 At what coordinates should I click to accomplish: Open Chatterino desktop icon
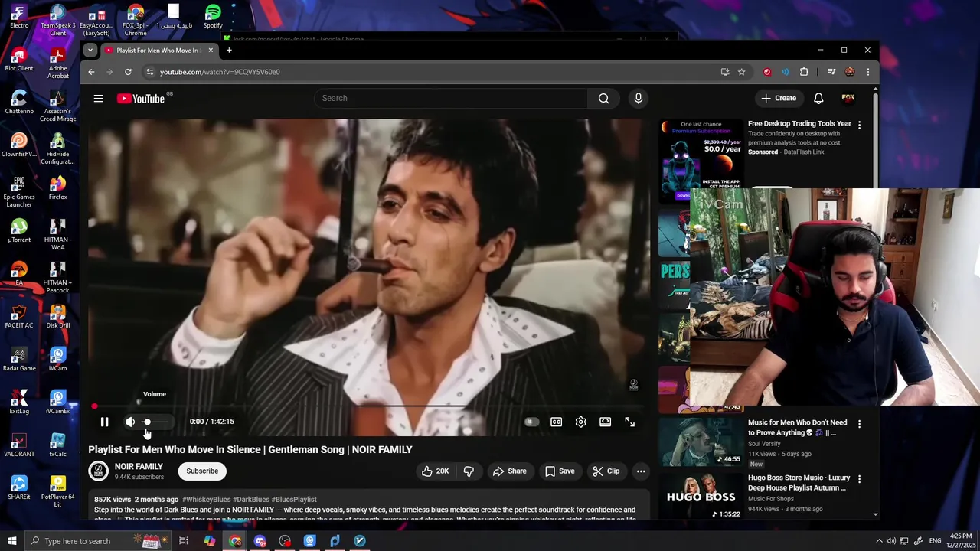click(x=19, y=102)
